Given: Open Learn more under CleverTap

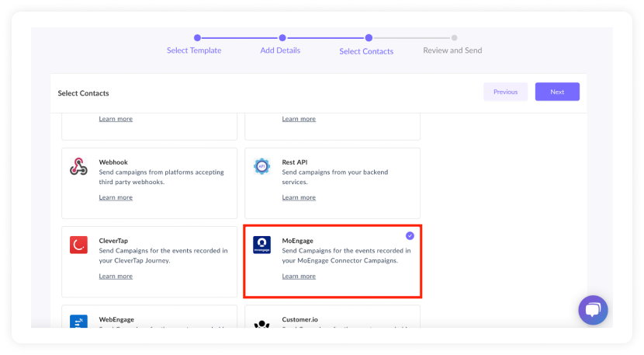Looking at the screenshot, I should (x=116, y=276).
